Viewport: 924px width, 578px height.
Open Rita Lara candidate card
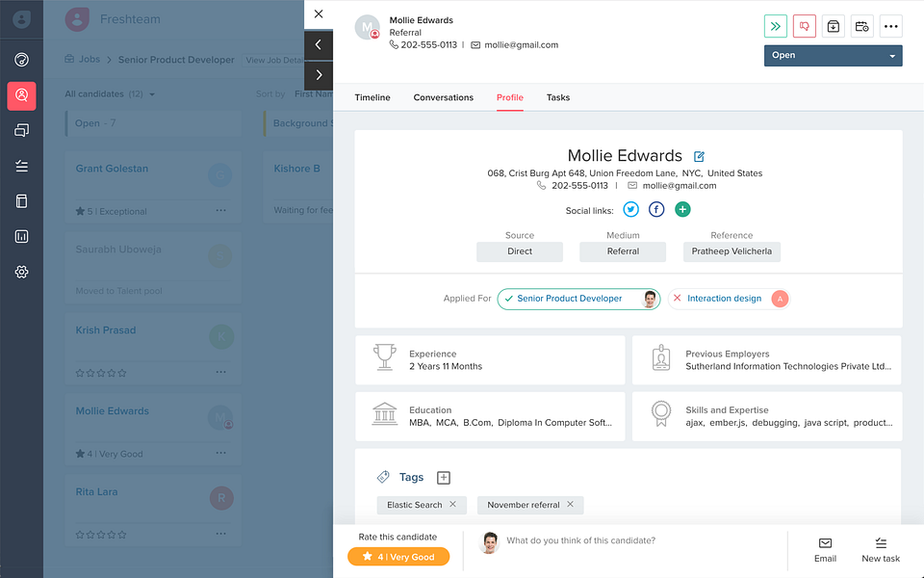coord(153,511)
